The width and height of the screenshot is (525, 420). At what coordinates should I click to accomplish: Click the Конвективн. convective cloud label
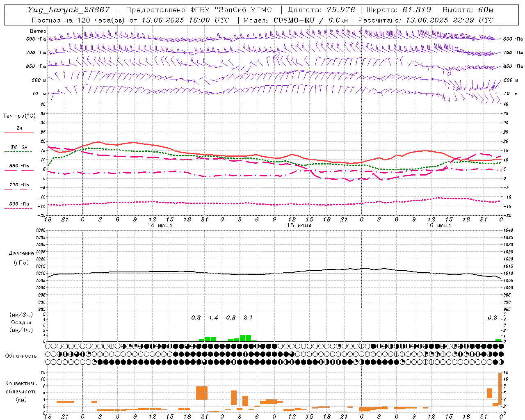pyautogui.click(x=21, y=383)
